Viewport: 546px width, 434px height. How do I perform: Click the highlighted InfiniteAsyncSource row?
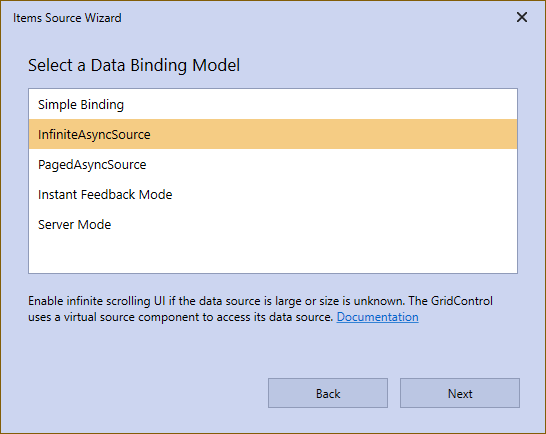click(x=273, y=134)
